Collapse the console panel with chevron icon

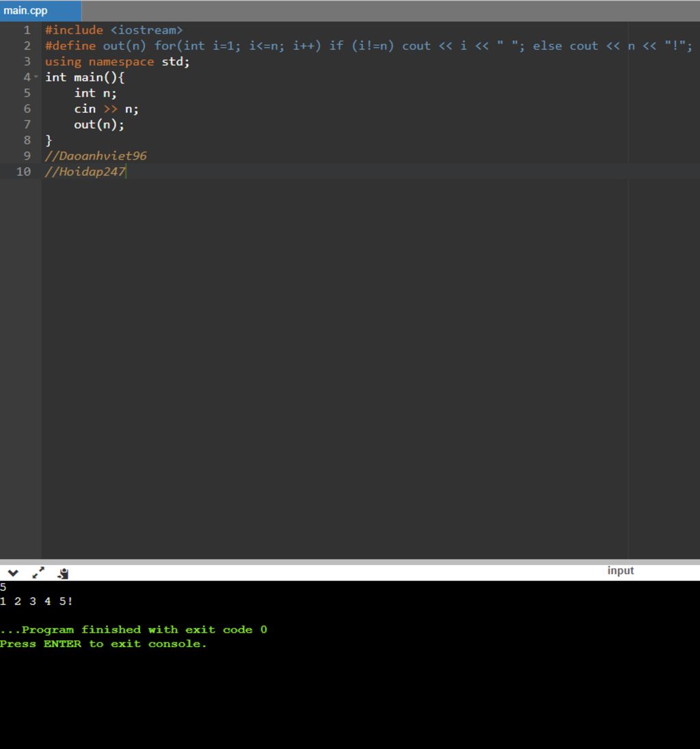[x=12, y=573]
